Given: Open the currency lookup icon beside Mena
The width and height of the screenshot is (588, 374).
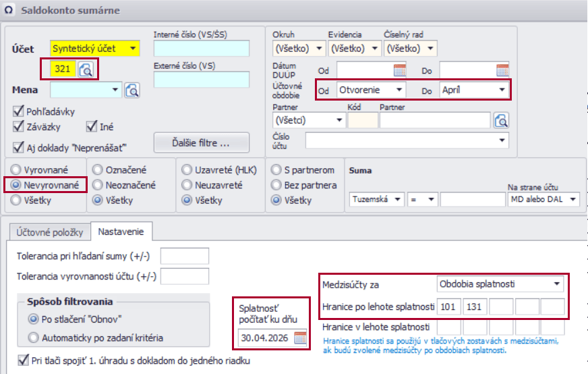Looking at the screenshot, I should coord(131,90).
